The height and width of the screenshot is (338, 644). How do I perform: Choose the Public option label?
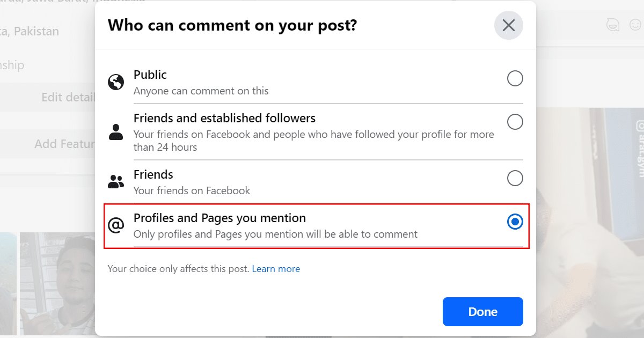click(150, 75)
